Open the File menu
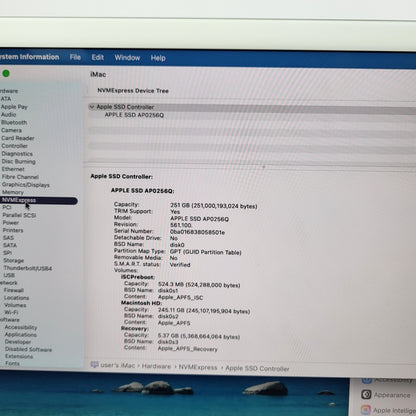The height and width of the screenshot is (416, 416). click(x=75, y=57)
